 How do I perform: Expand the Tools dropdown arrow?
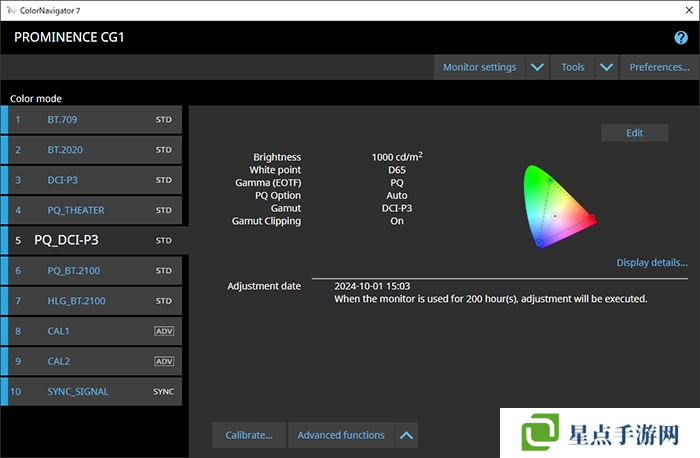point(606,67)
